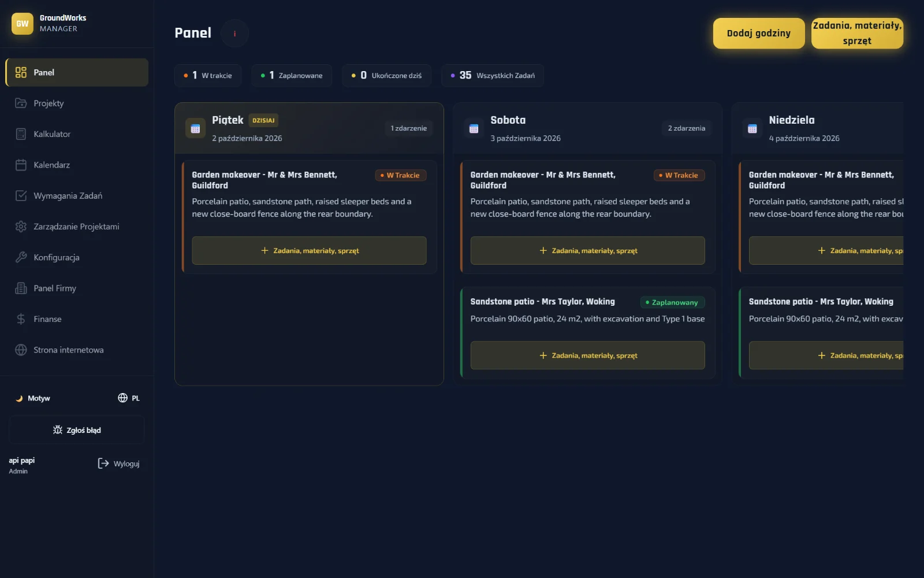The image size is (924, 578).
Task: Click the calendar icon in Piątek header
Action: coord(195,128)
